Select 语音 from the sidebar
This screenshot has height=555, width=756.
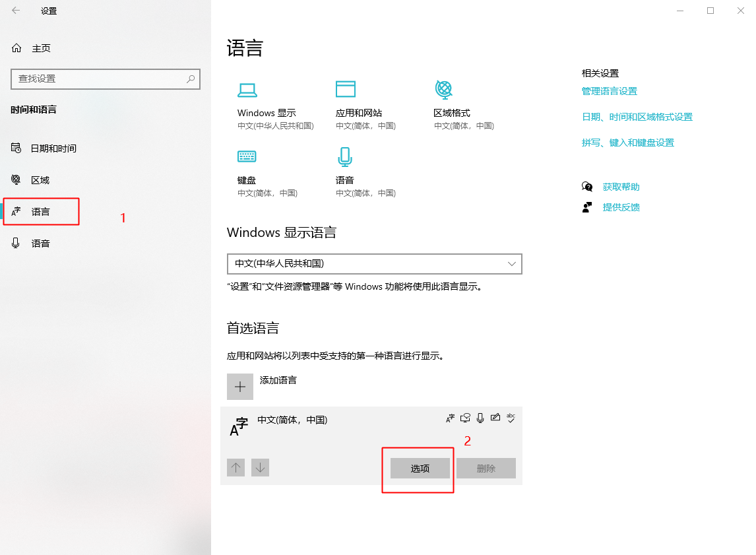42,243
